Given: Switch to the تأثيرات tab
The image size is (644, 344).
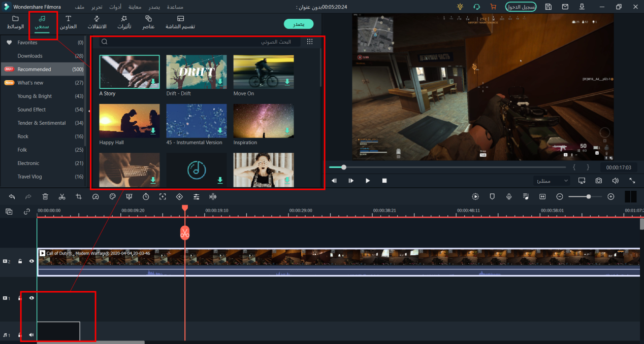Looking at the screenshot, I should (x=124, y=22).
